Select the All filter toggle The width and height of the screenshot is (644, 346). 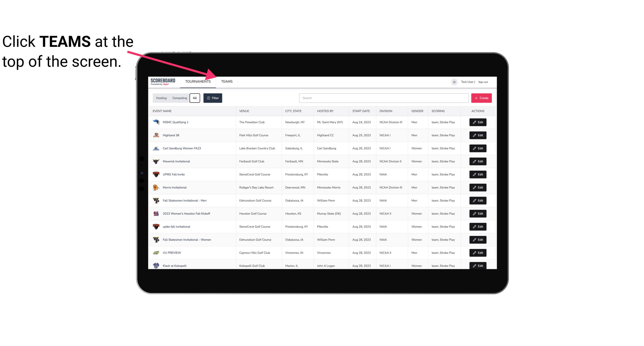[195, 98]
